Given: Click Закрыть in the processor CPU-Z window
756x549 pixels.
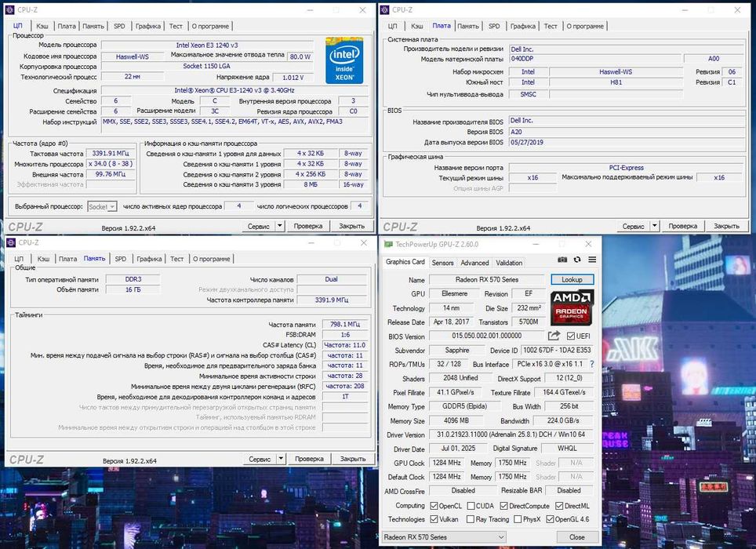Looking at the screenshot, I should pos(351,226).
